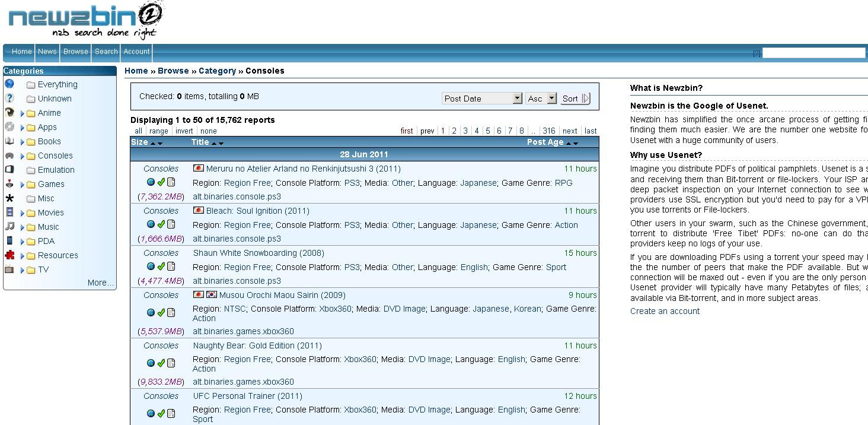The width and height of the screenshot is (868, 425).
Task: Click the globe icon in the Meruru no Atelier row
Action: [151, 182]
